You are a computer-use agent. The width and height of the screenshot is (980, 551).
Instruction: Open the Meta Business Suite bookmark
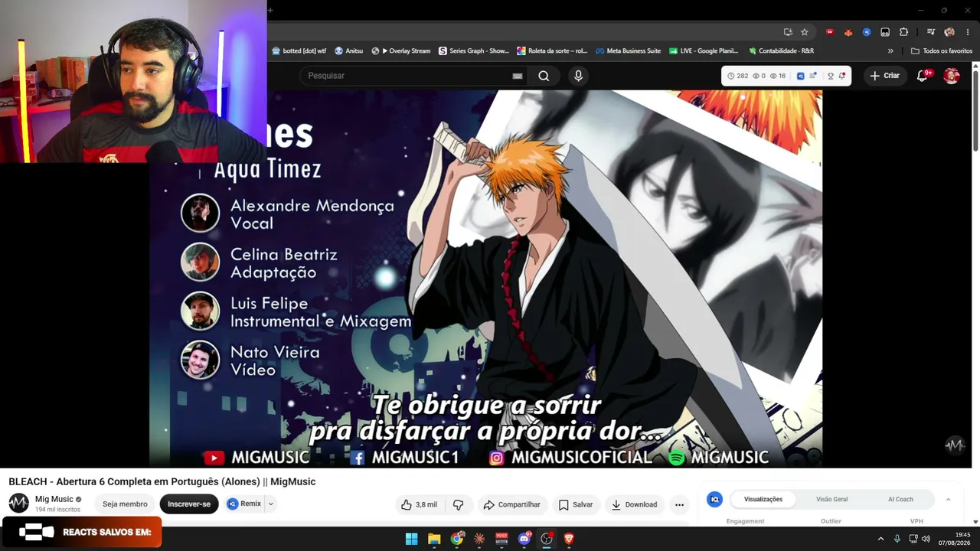(x=629, y=51)
